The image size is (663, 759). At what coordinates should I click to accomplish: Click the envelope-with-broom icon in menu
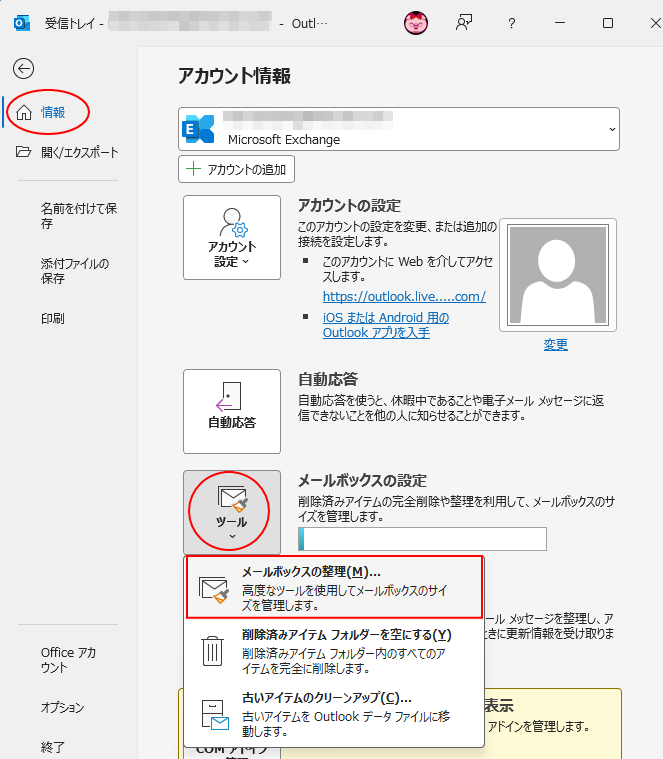[x=213, y=590]
